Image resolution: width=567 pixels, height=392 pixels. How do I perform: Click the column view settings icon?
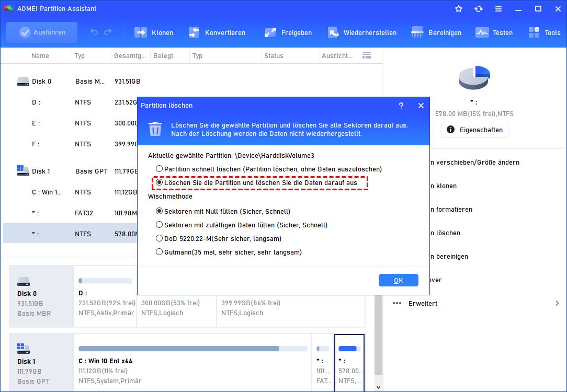pyautogui.click(x=367, y=55)
